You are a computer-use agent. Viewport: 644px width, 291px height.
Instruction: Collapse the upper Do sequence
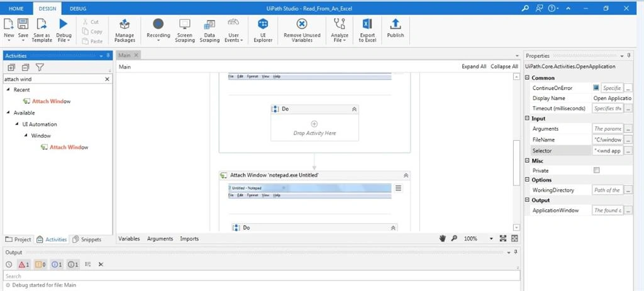pos(354,109)
